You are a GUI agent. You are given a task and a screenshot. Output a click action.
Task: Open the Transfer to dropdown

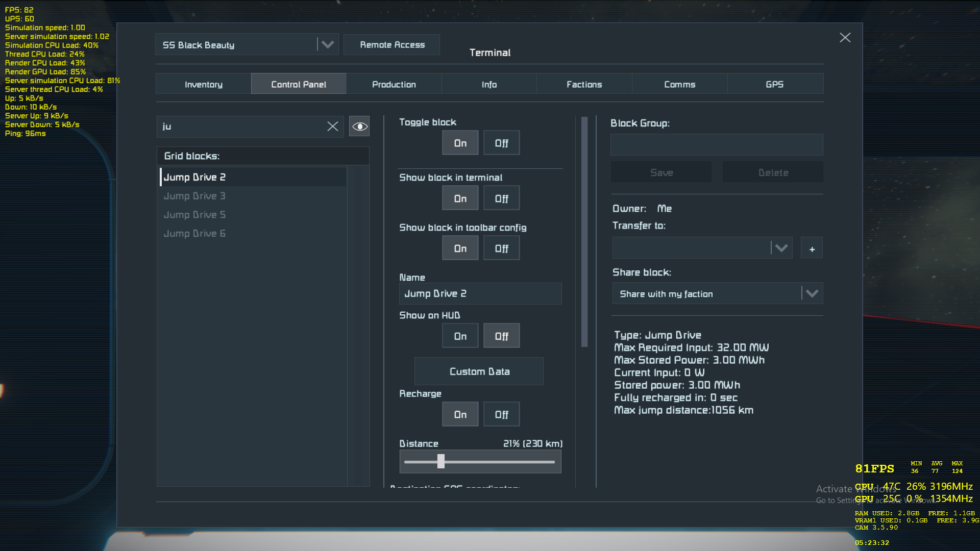(781, 248)
